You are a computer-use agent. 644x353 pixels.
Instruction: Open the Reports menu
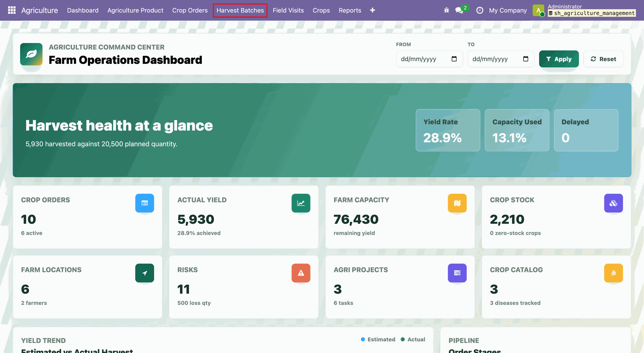point(350,10)
